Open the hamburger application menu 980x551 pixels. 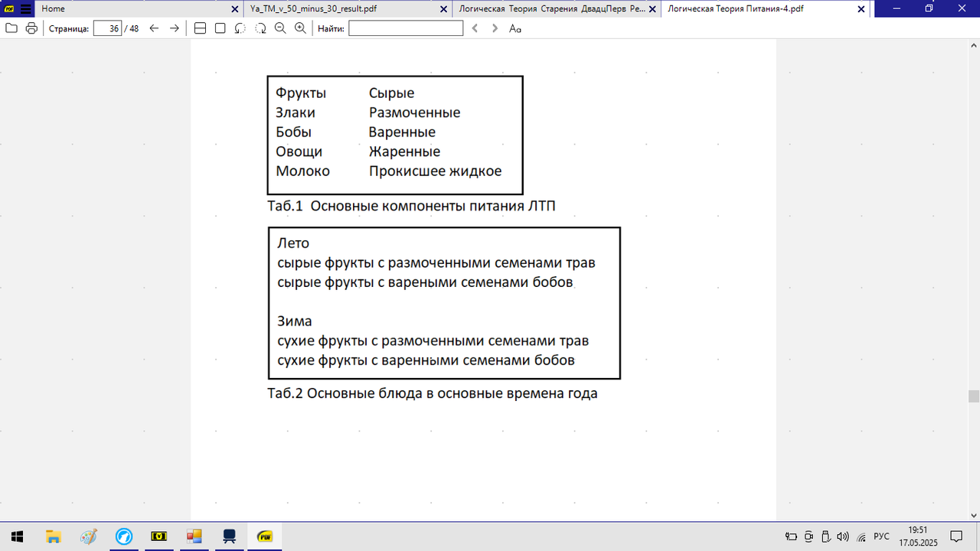pyautogui.click(x=26, y=9)
